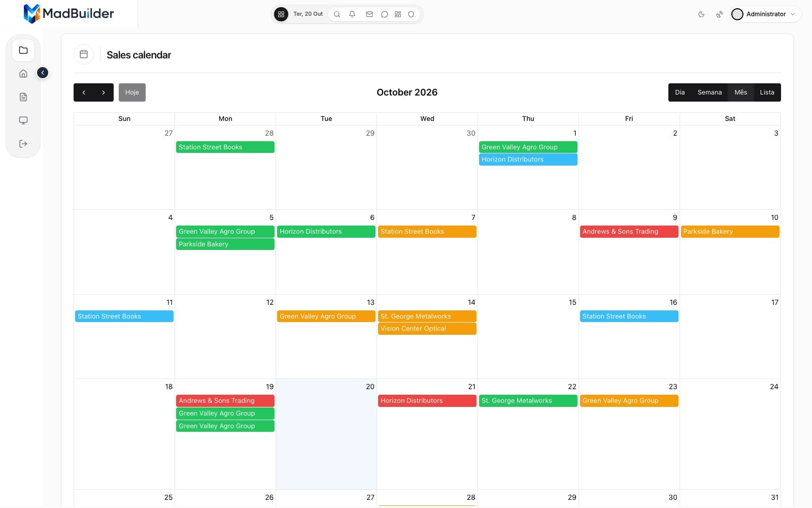This screenshot has width=812, height=508.
Task: Open Horizon Distributors event on October 1
Action: tap(528, 160)
